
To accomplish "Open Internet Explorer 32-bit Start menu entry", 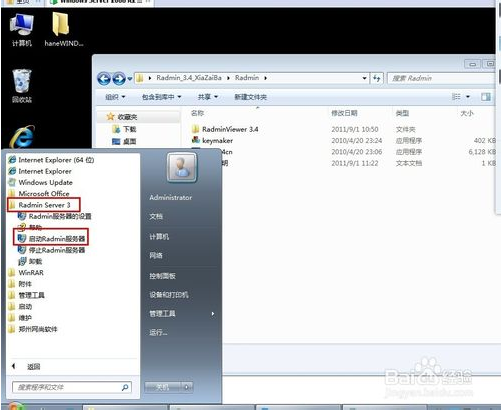I will (40, 171).
